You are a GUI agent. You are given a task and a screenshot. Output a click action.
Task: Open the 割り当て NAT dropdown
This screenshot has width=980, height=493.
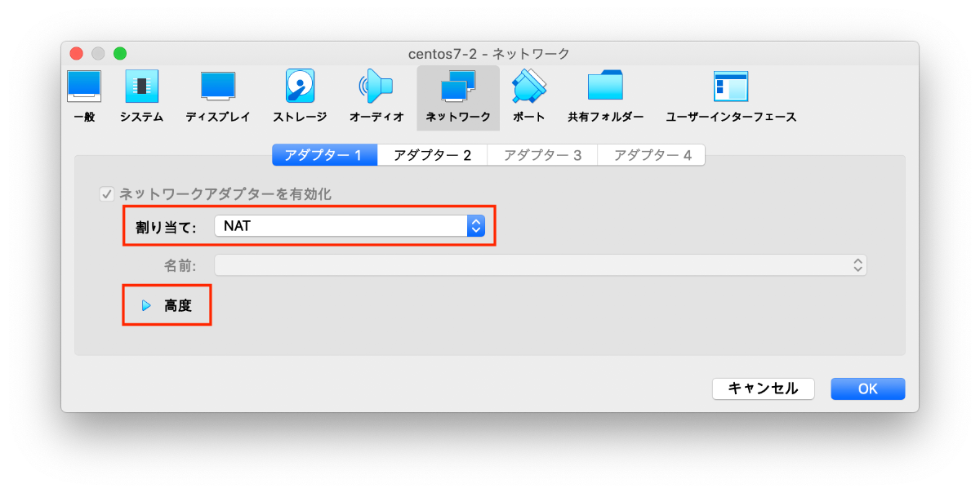click(350, 226)
